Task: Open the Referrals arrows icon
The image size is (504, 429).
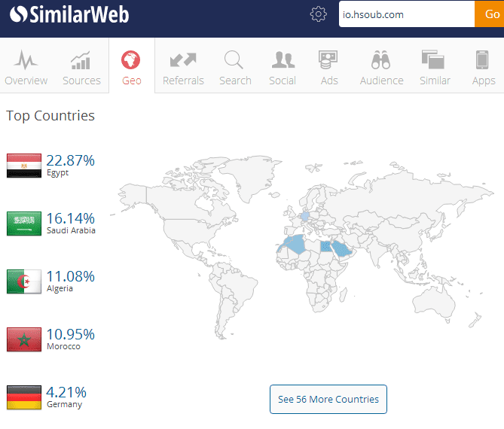Action: [183, 60]
